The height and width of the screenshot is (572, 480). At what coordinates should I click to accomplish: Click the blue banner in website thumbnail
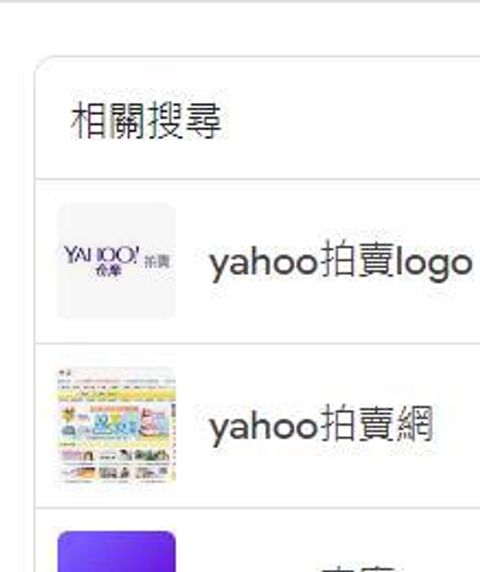click(x=115, y=424)
